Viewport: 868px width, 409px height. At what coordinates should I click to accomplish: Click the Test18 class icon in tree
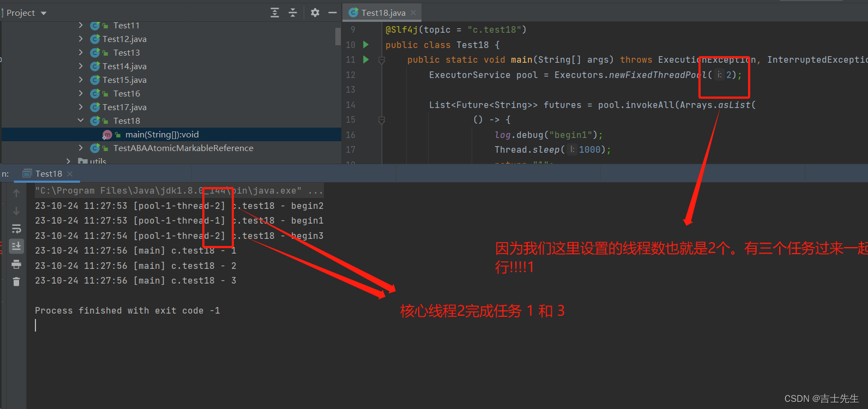[95, 121]
